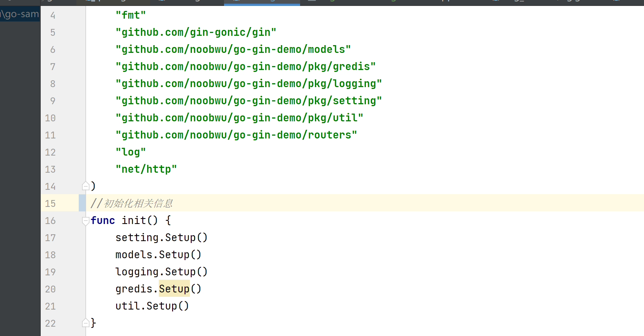Click the routers import path

[236, 135]
